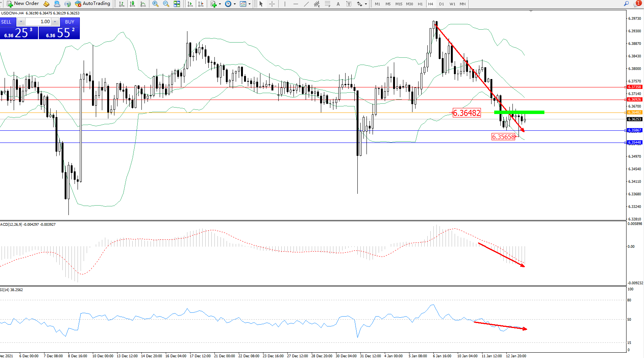Select the Fibonacci retracement tool
This screenshot has height=358, width=644.
coord(328,4)
